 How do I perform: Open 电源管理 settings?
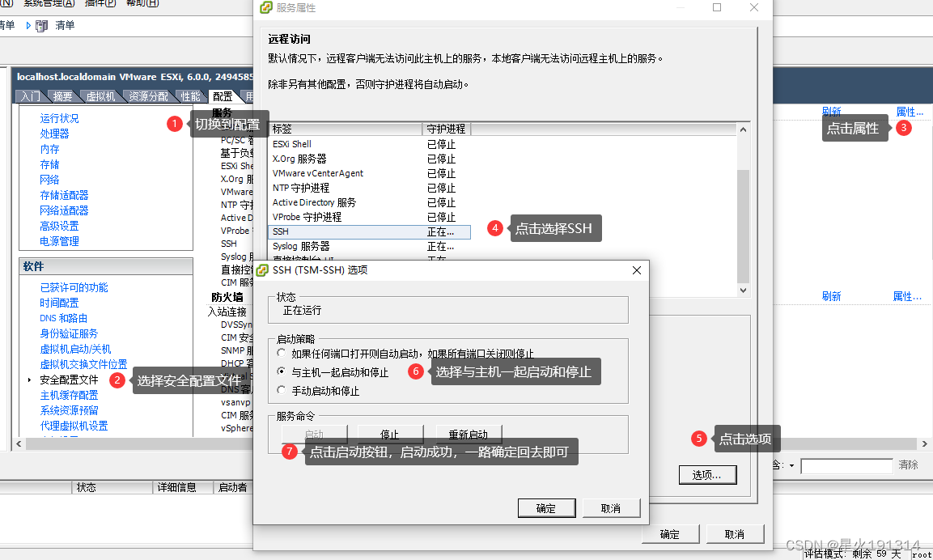coord(60,242)
